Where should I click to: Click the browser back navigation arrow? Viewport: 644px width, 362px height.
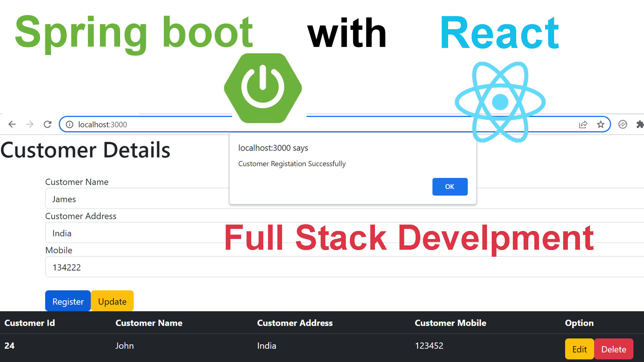coord(12,124)
